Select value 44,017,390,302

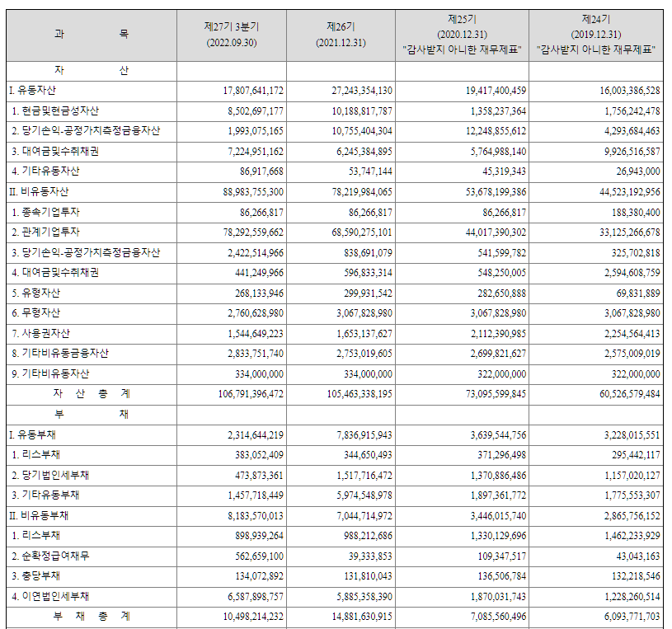coord(496,232)
